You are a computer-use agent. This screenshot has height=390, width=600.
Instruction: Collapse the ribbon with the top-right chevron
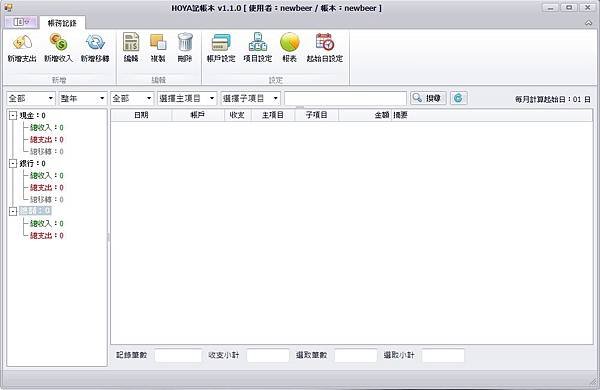(589, 23)
